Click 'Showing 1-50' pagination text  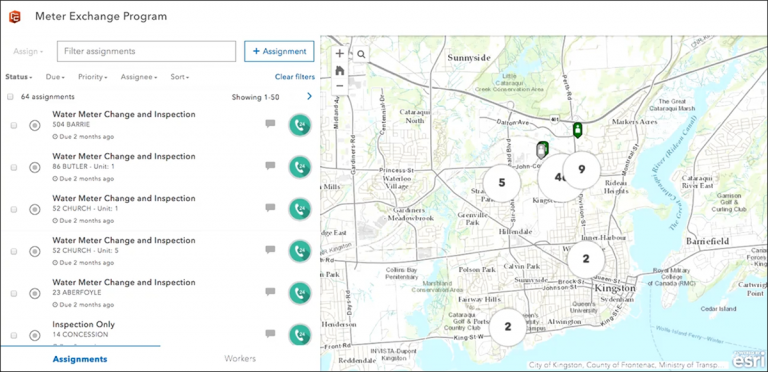pos(255,97)
